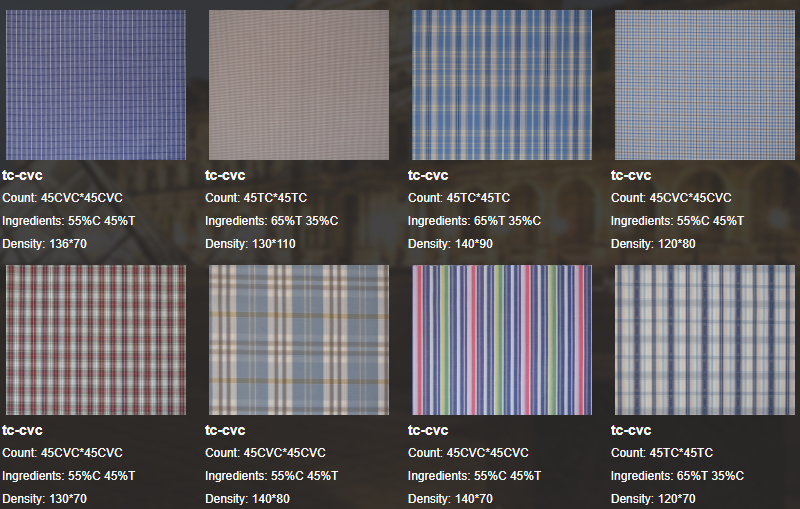Open the beige fabric thumbnail with Density 130*110

(299, 85)
